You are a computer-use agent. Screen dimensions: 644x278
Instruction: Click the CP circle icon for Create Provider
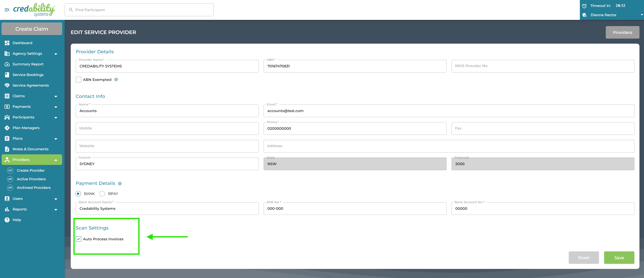coord(10,170)
